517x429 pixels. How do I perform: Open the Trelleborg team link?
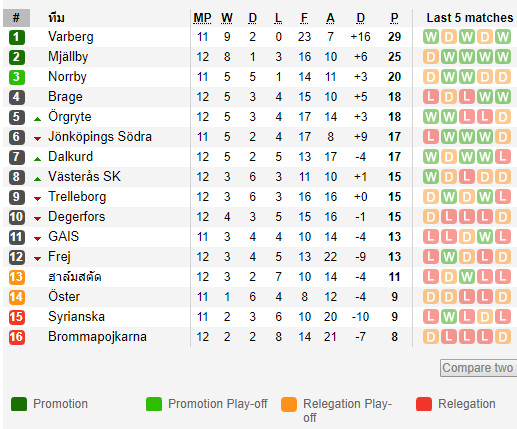(77, 197)
